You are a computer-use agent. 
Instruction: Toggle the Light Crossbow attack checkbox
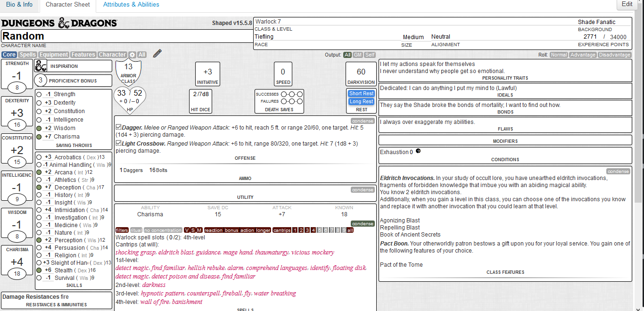[118, 143]
